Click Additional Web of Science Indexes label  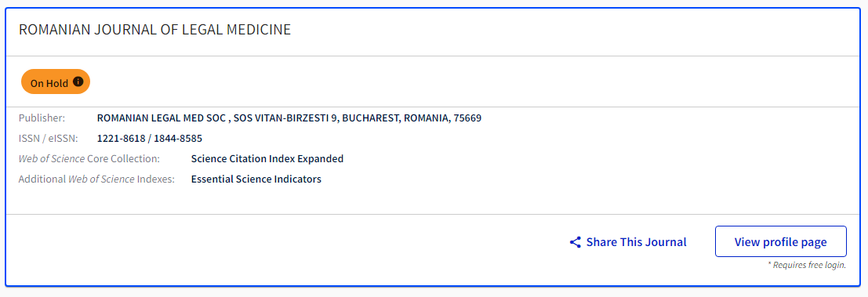pyautogui.click(x=96, y=179)
